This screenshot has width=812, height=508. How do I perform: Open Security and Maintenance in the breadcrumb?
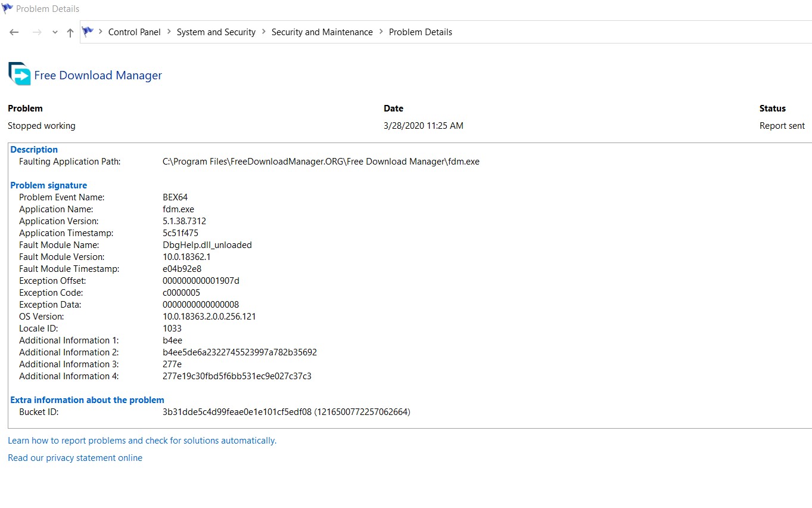click(322, 32)
